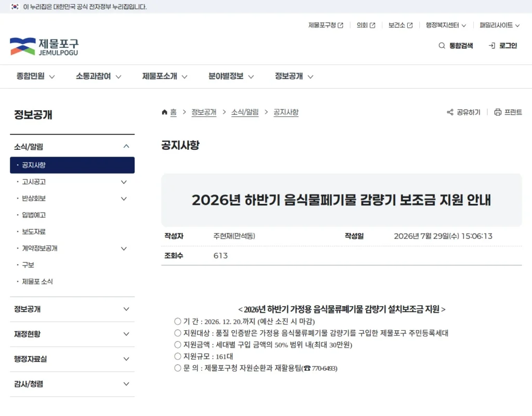Open 제물포구청 external link
The width and height of the screenshot is (532, 416).
tap(326, 25)
